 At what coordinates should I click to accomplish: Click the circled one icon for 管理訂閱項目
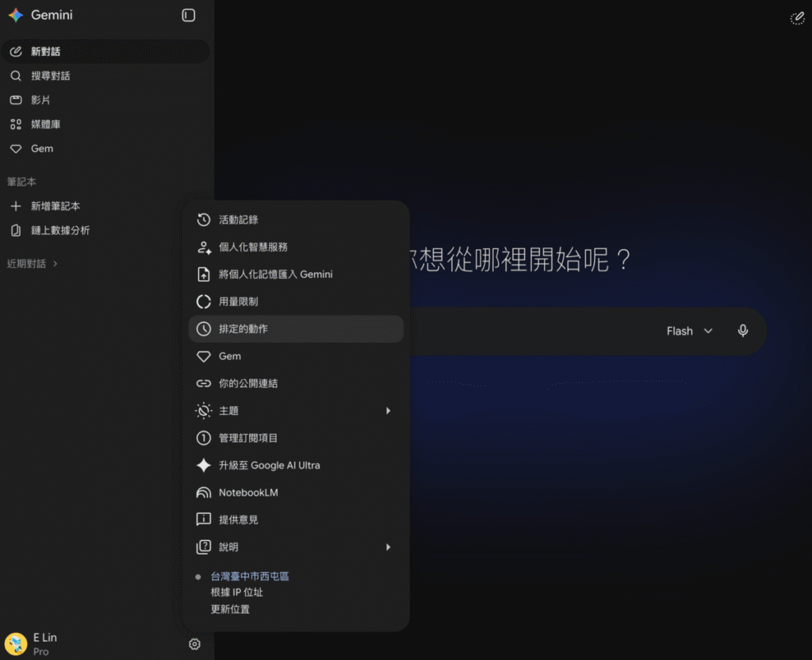tap(204, 438)
